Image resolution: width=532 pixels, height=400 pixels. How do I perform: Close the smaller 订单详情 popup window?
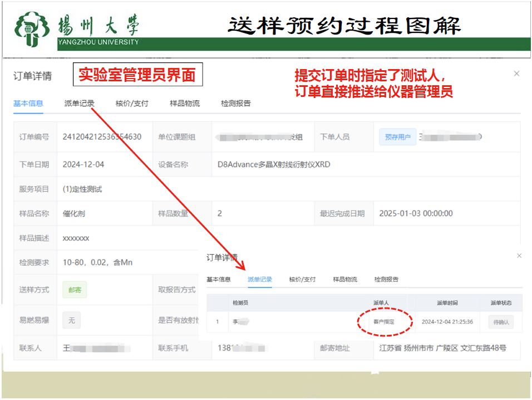click(519, 256)
